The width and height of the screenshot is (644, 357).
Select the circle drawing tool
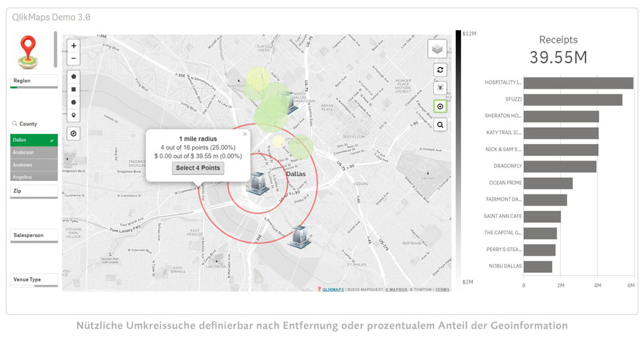pyautogui.click(x=74, y=102)
